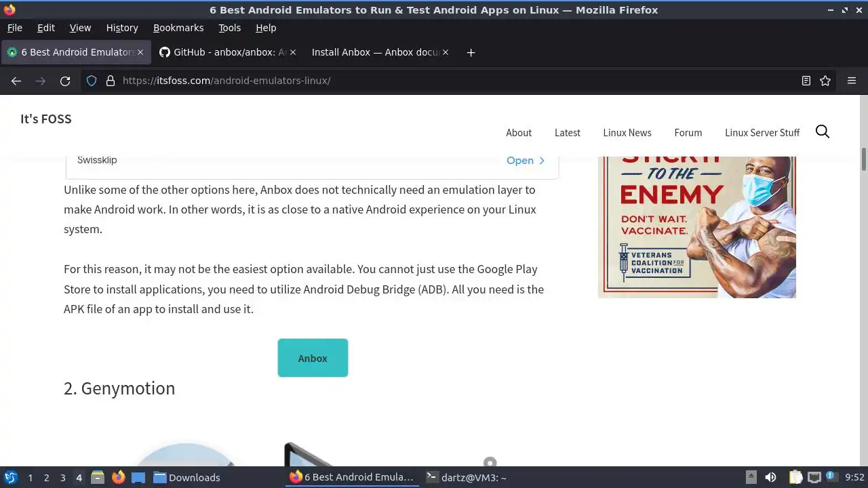Open the View menu

[80, 28]
